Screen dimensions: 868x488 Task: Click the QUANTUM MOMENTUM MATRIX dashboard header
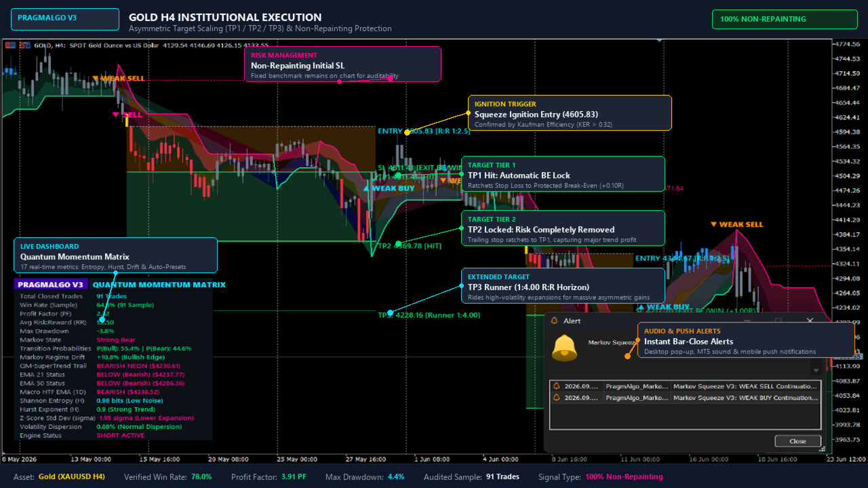click(x=159, y=285)
